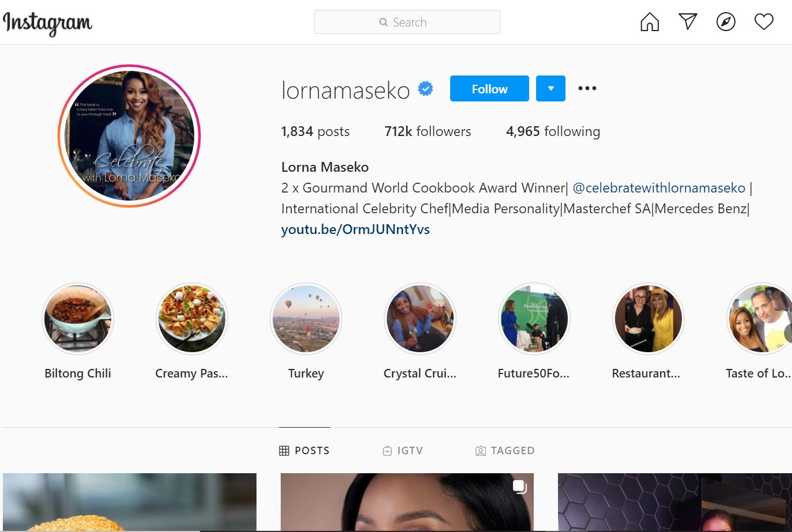Click the Turkey highlight label text
Viewport: 792px width, 532px height.
pos(306,373)
